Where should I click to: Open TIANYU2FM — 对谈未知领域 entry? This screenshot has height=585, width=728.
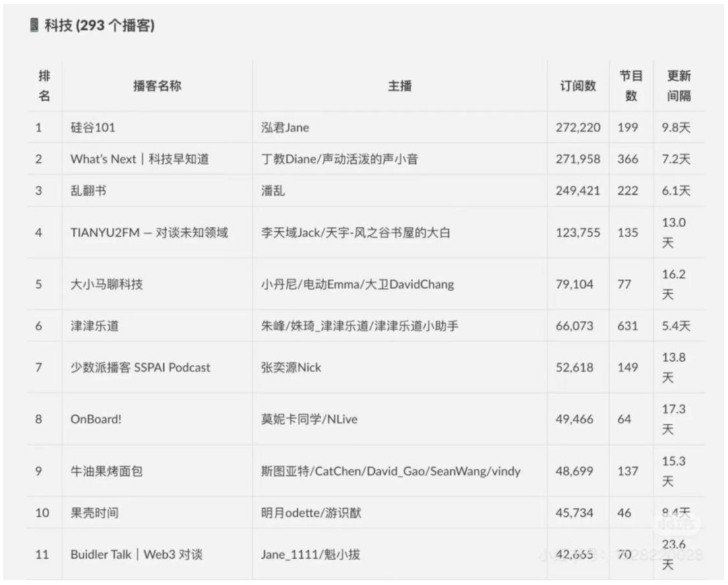(149, 232)
